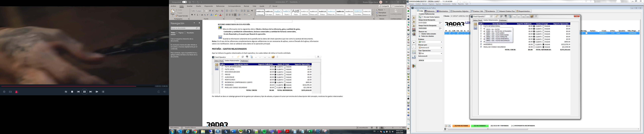Viewport: 644px width, 134px height.
Task: Open the Navegación pane options dropdown arrow
Action: point(194,23)
